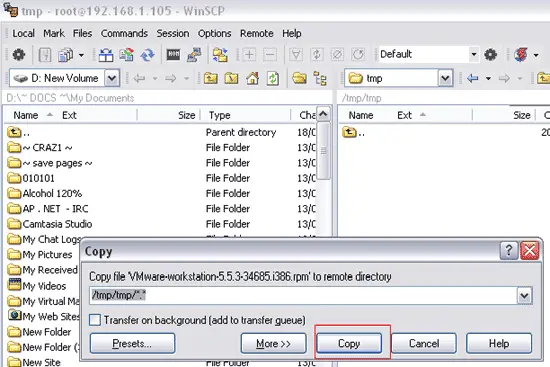Click the Presets... button
The height and width of the screenshot is (367, 550).
[x=132, y=343]
